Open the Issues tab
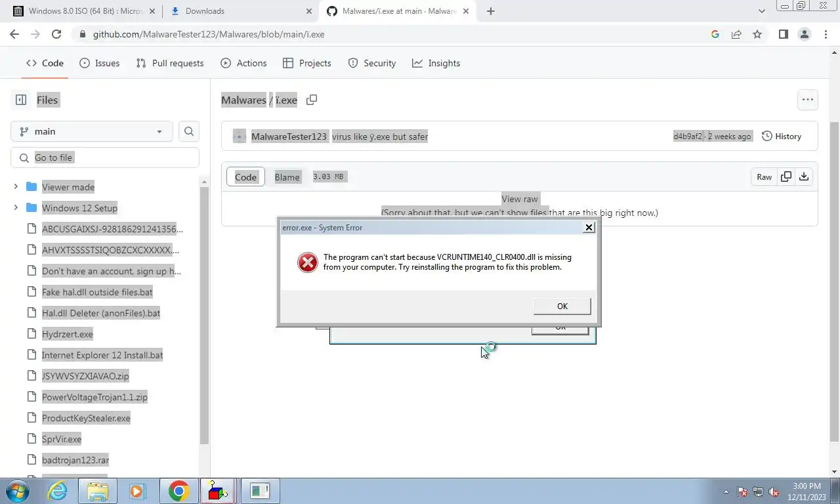Screen dimensions: 840x504 [100, 63]
